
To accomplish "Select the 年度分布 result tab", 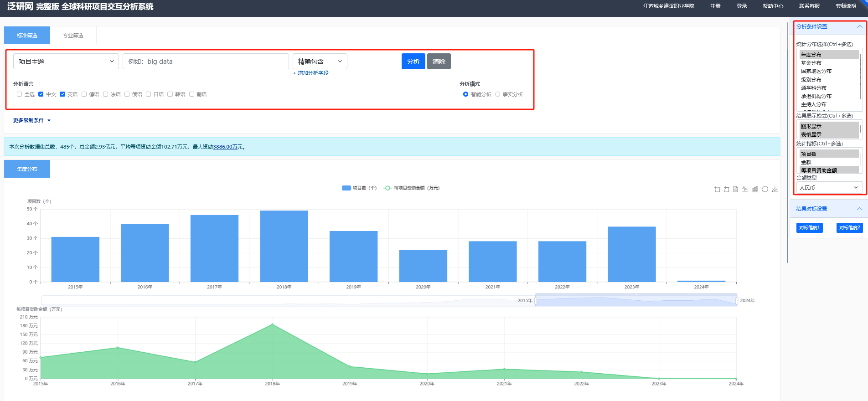I will click(x=27, y=169).
